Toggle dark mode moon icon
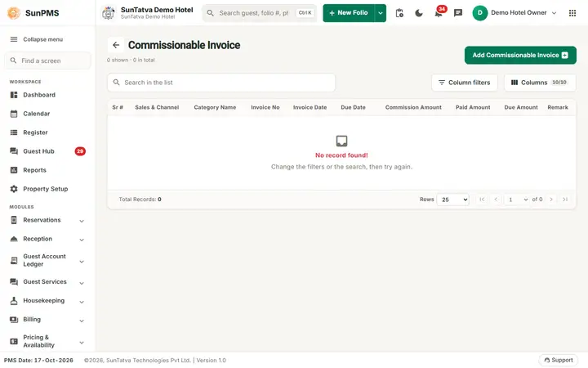 [419, 13]
